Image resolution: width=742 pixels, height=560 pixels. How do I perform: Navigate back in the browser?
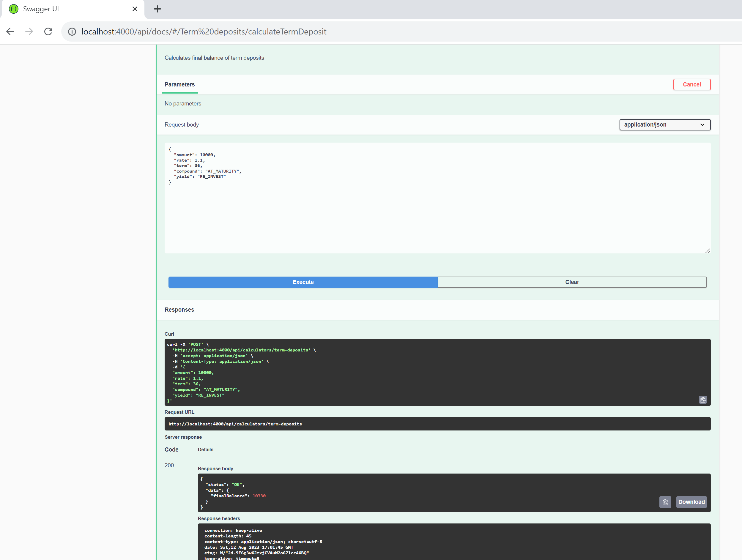(10, 31)
